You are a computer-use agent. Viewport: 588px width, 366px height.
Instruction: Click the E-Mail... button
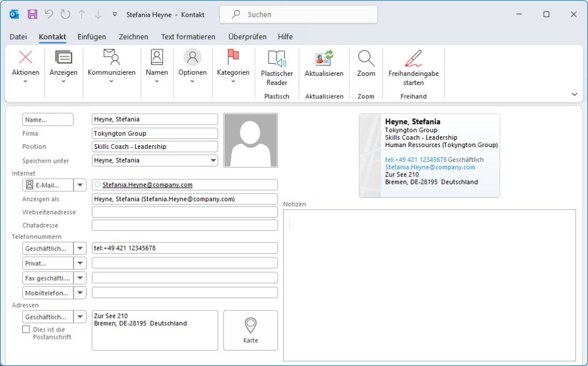click(48, 185)
